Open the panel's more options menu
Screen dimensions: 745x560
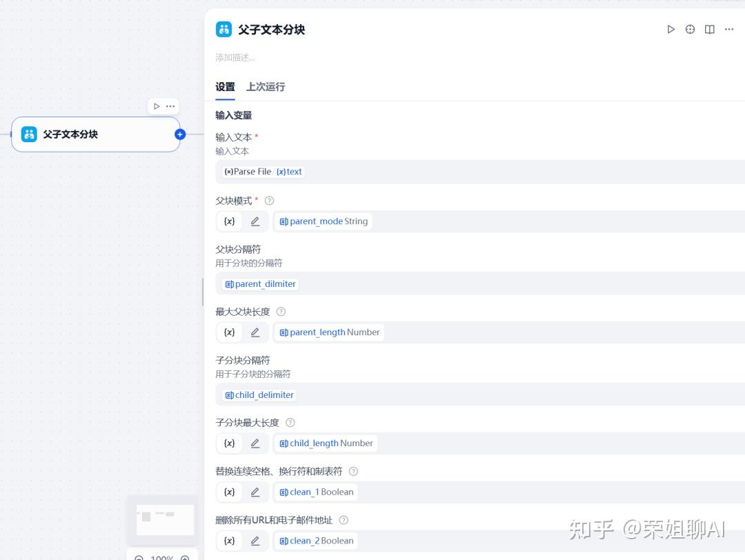[728, 30]
